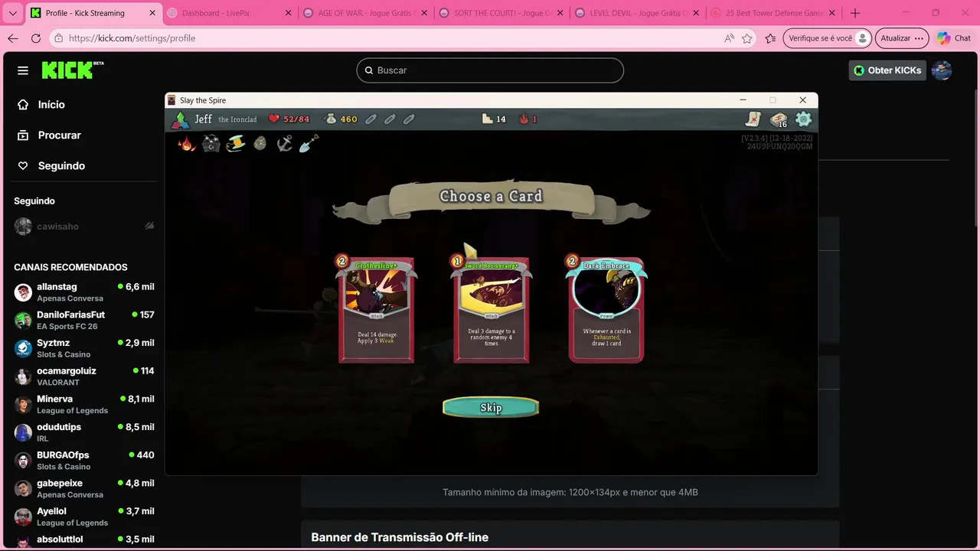
Task: Click the gold money bag icon
Action: coord(331,119)
